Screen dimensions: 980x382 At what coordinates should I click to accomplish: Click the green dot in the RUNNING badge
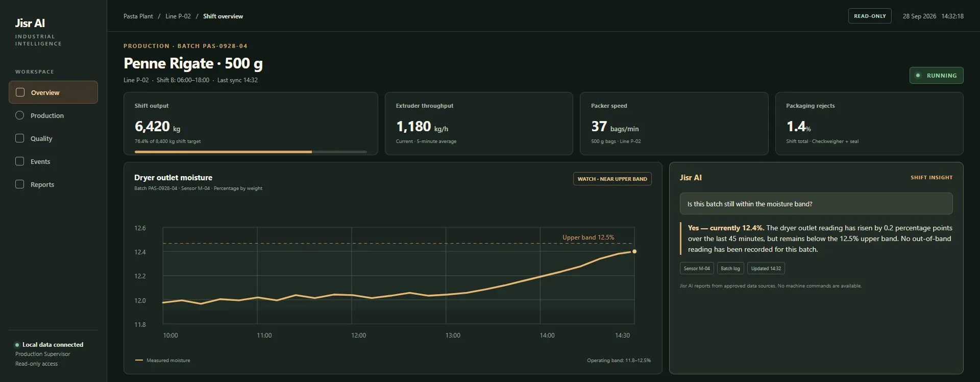pos(918,76)
